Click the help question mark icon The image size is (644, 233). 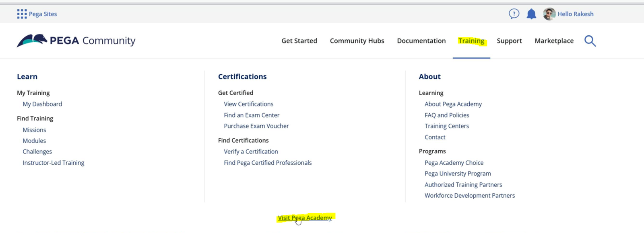[x=514, y=14]
